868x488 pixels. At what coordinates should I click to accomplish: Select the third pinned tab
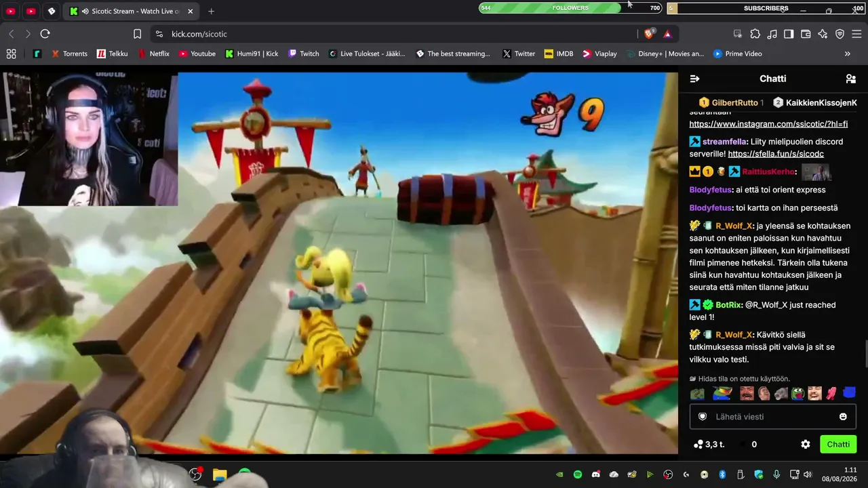pos(51,12)
